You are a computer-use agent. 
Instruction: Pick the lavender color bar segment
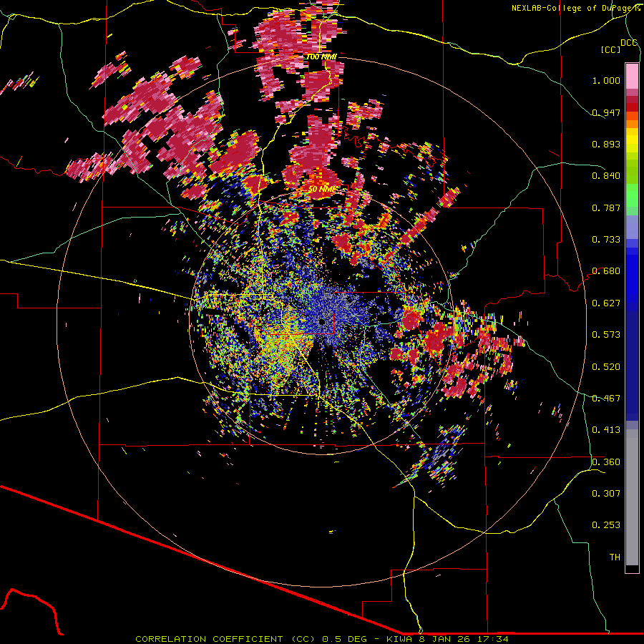point(632,227)
